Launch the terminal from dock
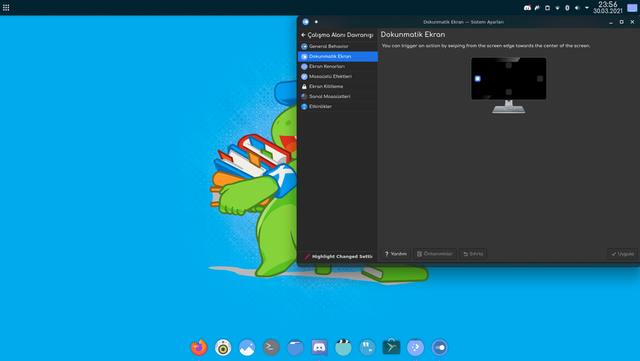The height and width of the screenshot is (361, 640). (271, 348)
